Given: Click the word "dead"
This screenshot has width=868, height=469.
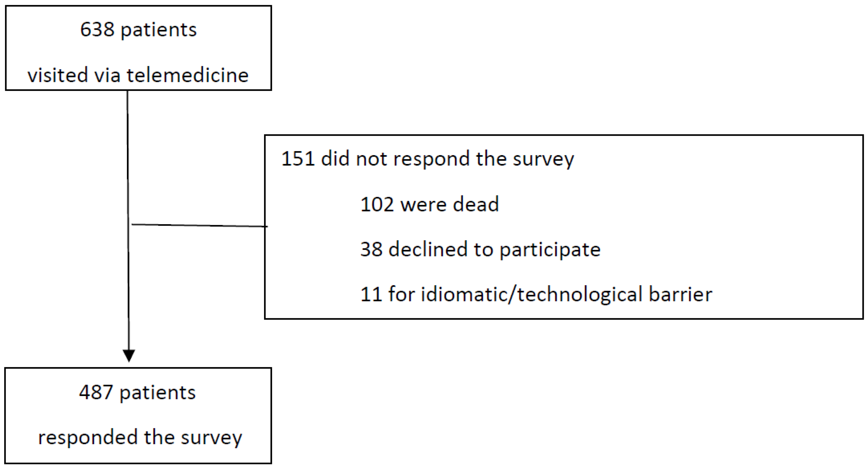Looking at the screenshot, I should click(x=476, y=204).
